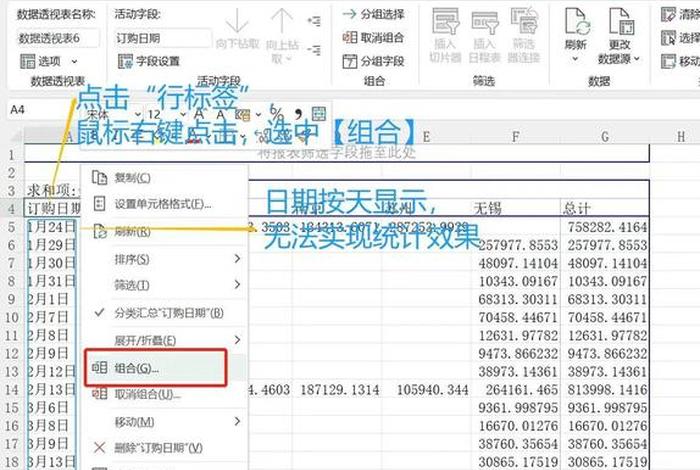Viewport: 700px width, 470px height.
Task: Click the 总计 grand total header cell
Action: pyautogui.click(x=605, y=208)
